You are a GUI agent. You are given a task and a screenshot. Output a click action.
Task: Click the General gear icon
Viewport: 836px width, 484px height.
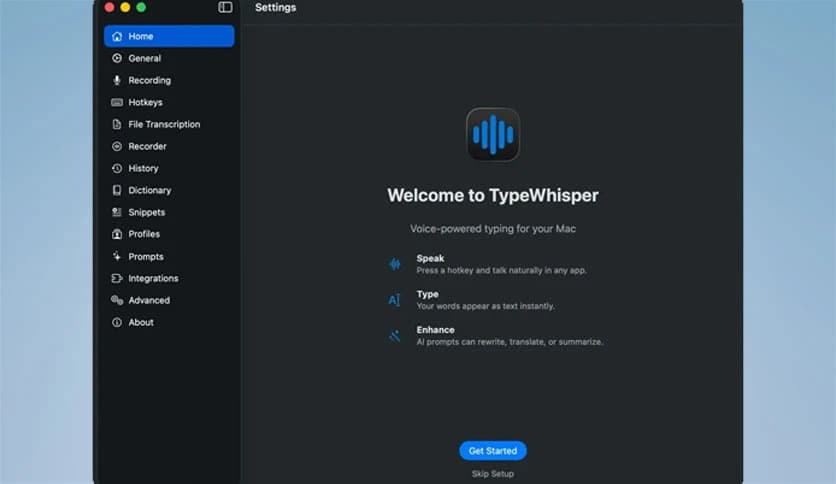pos(117,58)
